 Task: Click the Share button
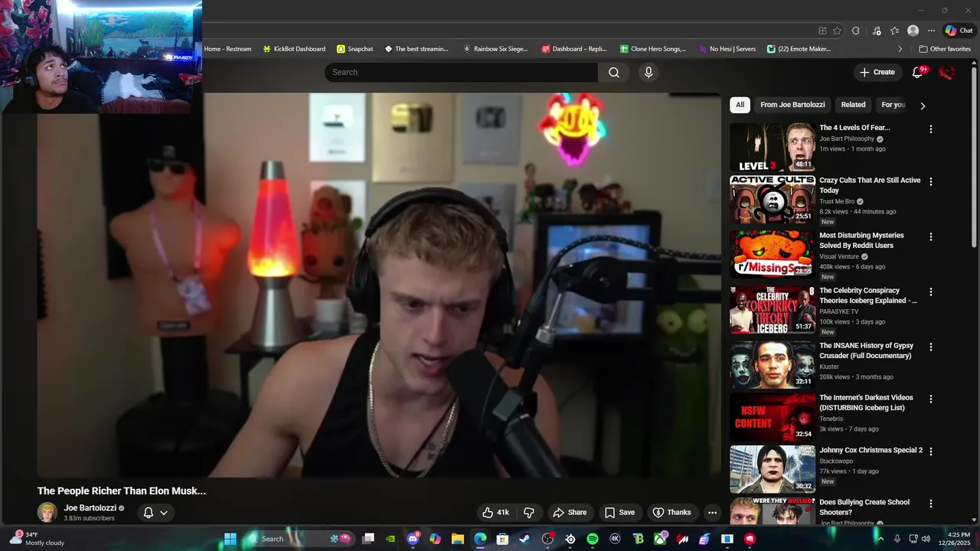(x=570, y=513)
